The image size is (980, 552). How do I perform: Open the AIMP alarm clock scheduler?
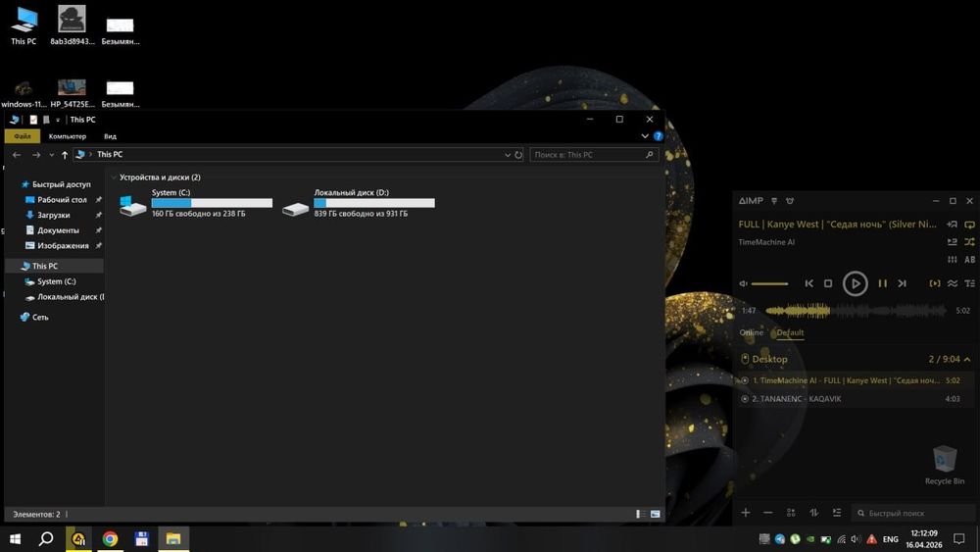click(x=790, y=201)
